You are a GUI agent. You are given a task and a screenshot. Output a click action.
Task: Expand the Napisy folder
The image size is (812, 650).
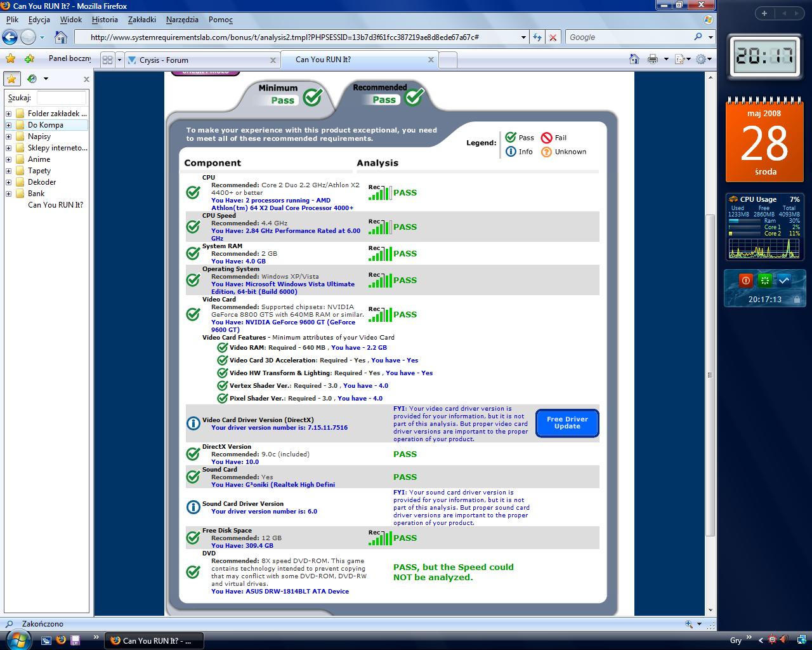[x=9, y=136]
